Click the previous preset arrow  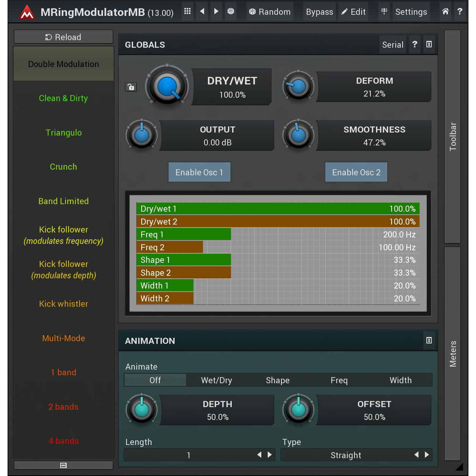pyautogui.click(x=202, y=11)
